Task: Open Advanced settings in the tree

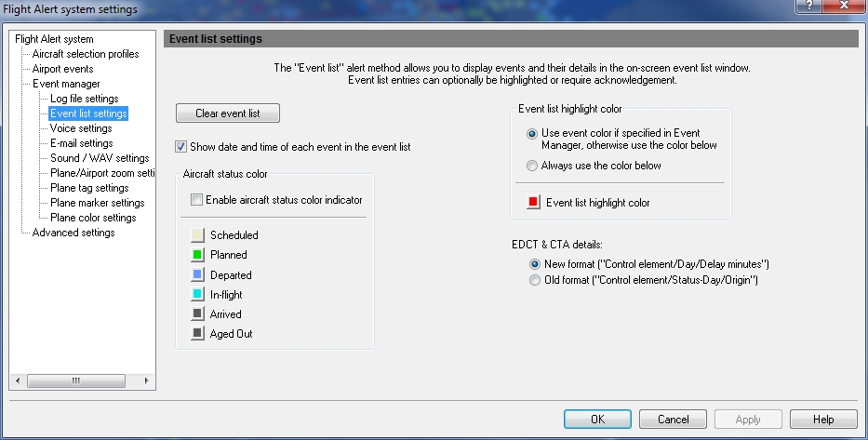Action: tap(73, 233)
